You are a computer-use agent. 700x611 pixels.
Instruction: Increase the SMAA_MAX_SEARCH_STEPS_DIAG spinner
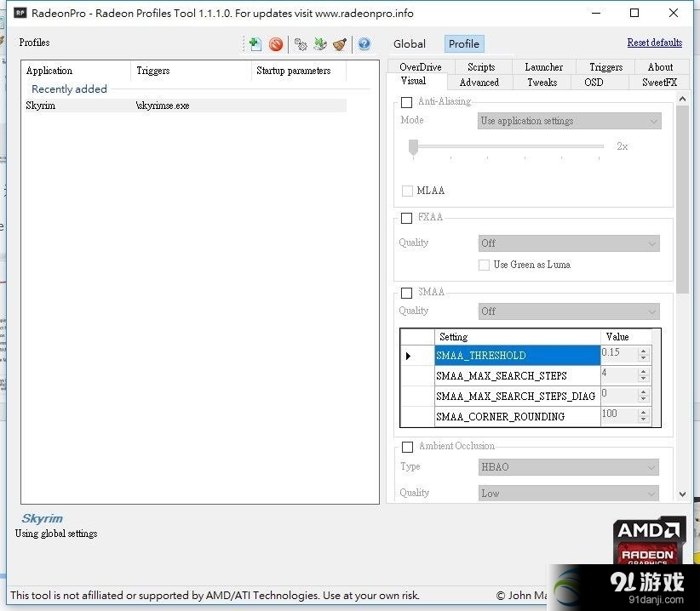tap(643, 391)
